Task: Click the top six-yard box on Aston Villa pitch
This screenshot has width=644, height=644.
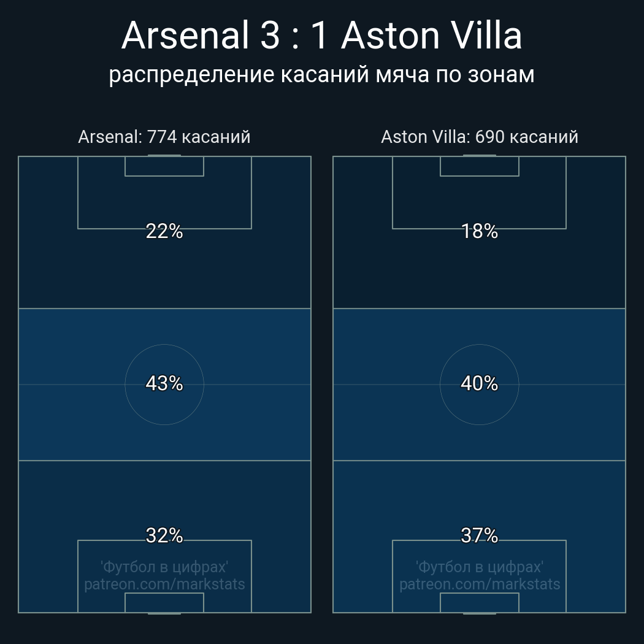Action: click(x=479, y=166)
